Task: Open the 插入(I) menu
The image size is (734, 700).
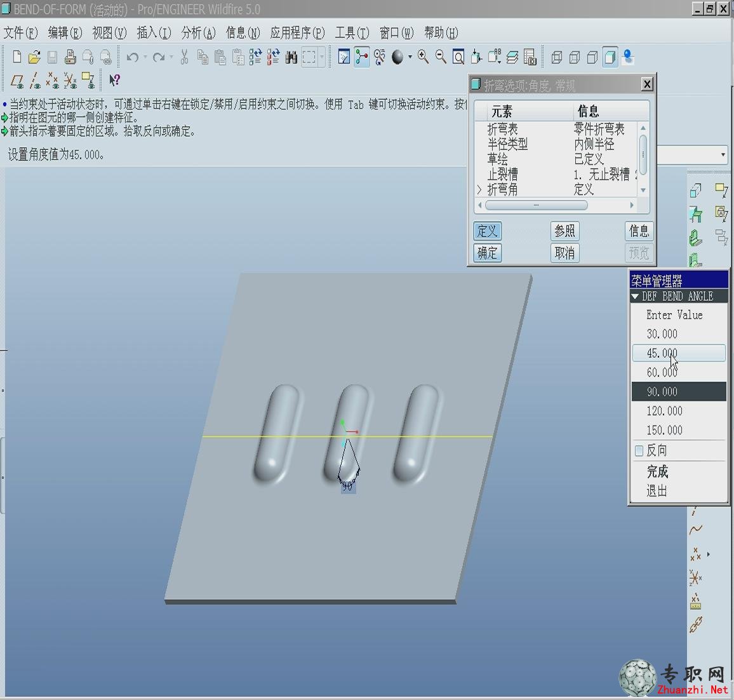Action: pyautogui.click(x=154, y=32)
